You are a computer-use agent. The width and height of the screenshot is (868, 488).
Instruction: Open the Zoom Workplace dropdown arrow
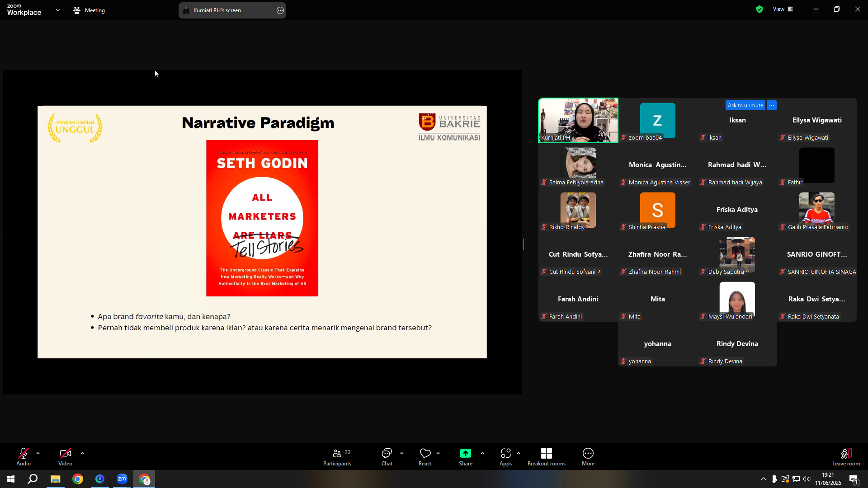pos(58,10)
